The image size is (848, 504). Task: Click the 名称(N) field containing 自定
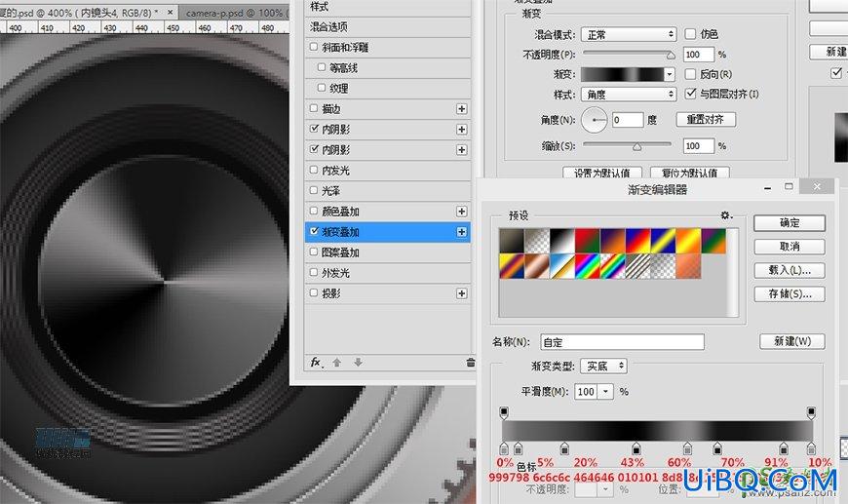point(622,342)
